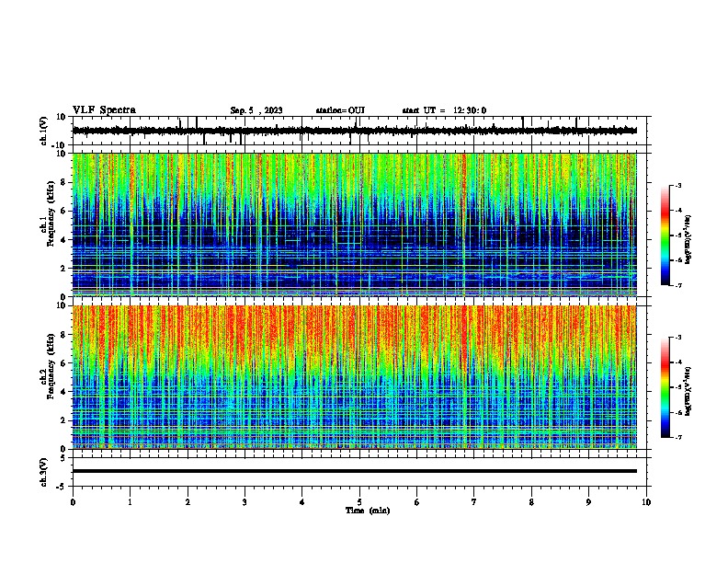Click the ch.2 "Frequency (kHz)" axis label

[51, 365]
